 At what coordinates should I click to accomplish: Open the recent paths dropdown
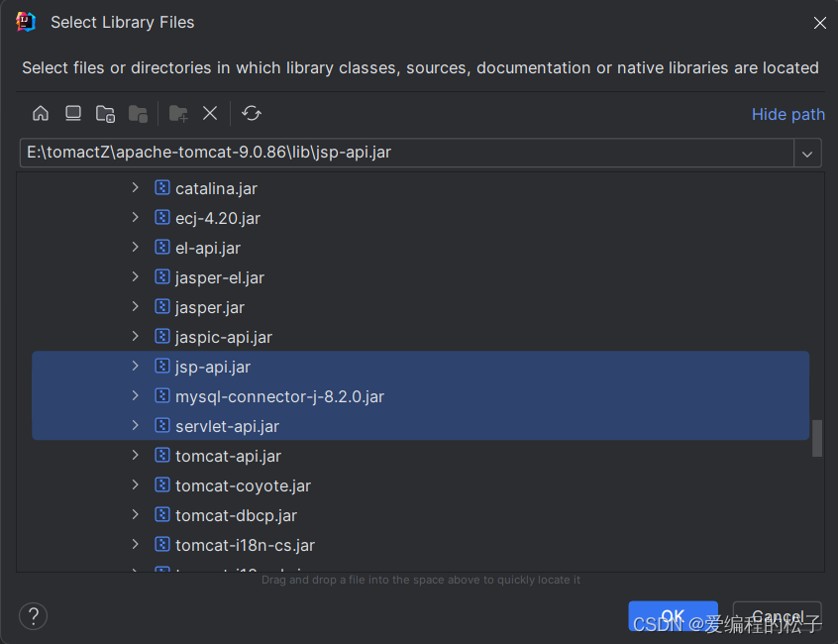[x=807, y=154]
